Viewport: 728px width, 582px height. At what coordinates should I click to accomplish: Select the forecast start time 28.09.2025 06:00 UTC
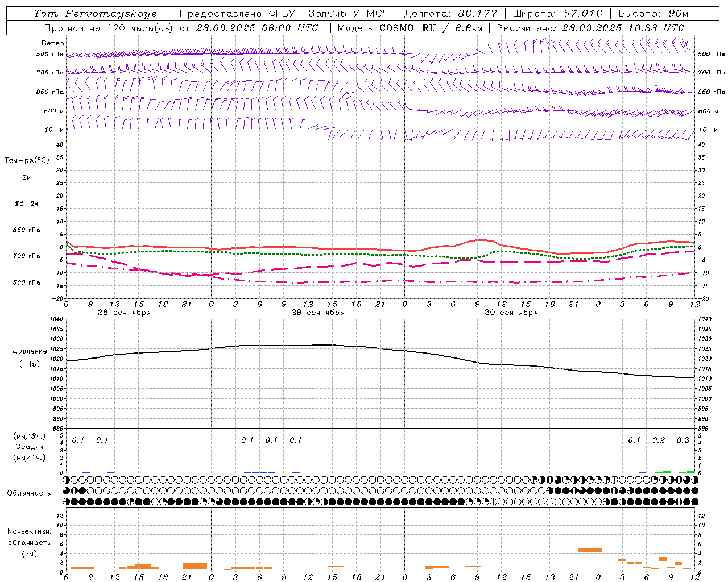click(257, 28)
